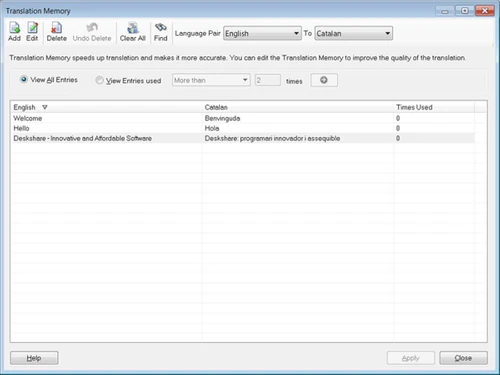Select the Hello entry row

click(x=243, y=128)
